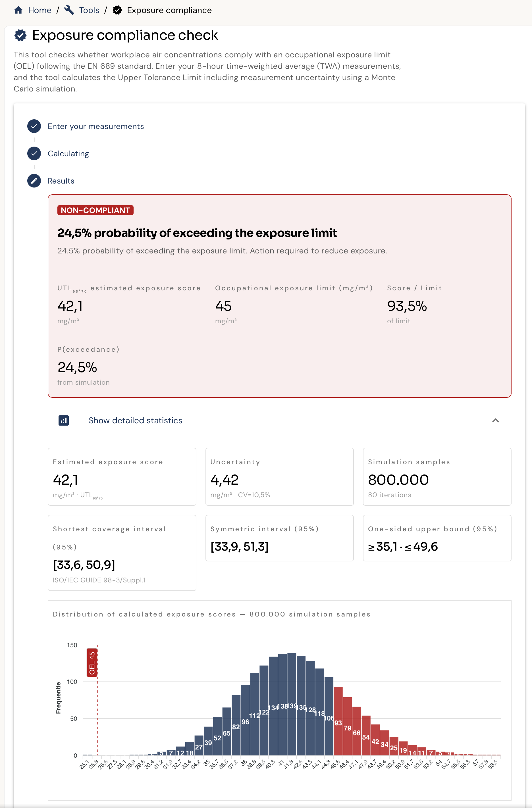Image resolution: width=532 pixels, height=808 pixels.
Task: Click the bar chart icon beside Show detailed statistics
Action: click(63, 420)
